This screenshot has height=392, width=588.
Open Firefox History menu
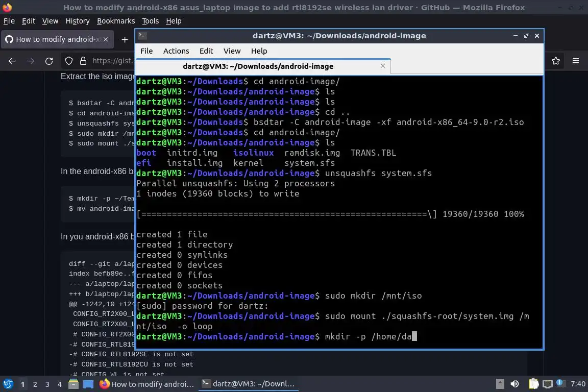click(x=78, y=21)
